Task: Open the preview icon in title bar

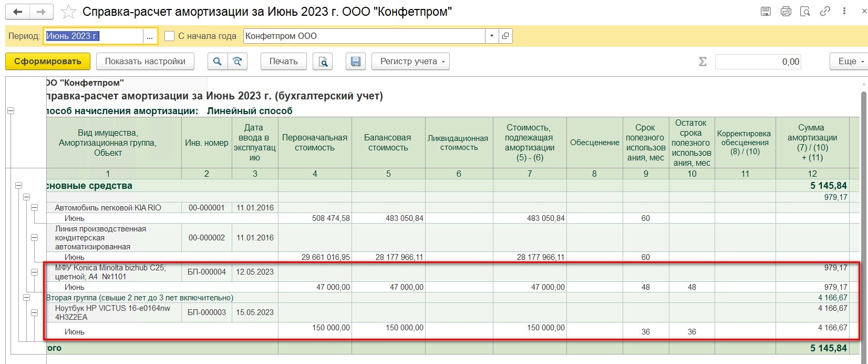Action: pyautogui.click(x=805, y=11)
